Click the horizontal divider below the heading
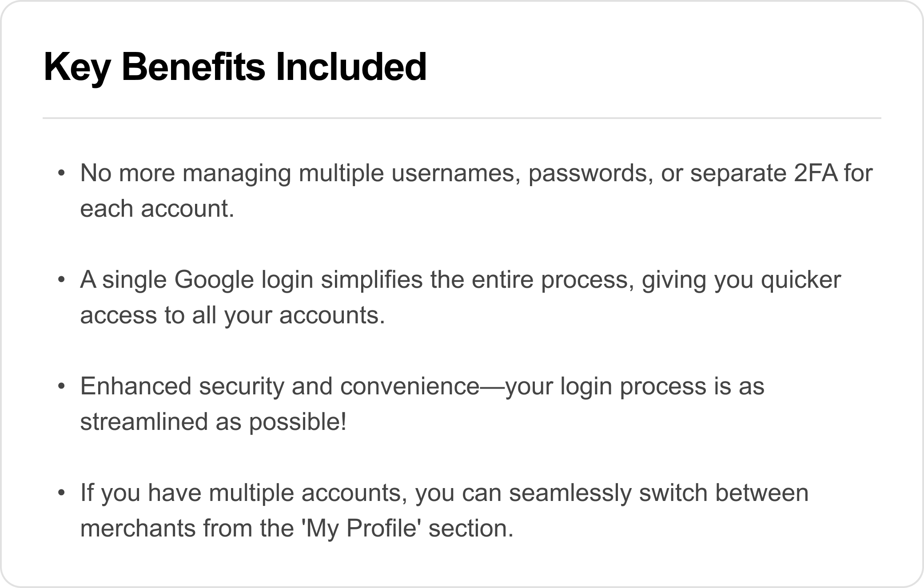The height and width of the screenshot is (588, 924). 462,118
